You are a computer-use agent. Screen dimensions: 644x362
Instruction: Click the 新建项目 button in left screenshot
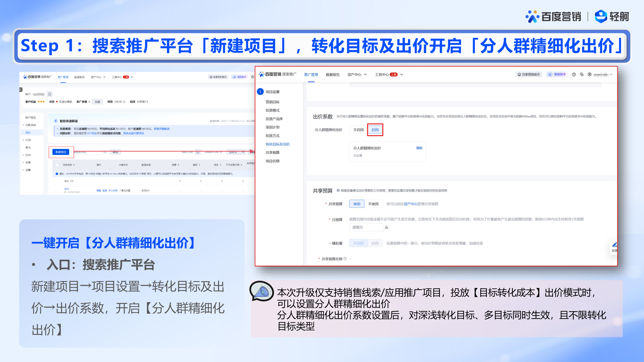61,152
